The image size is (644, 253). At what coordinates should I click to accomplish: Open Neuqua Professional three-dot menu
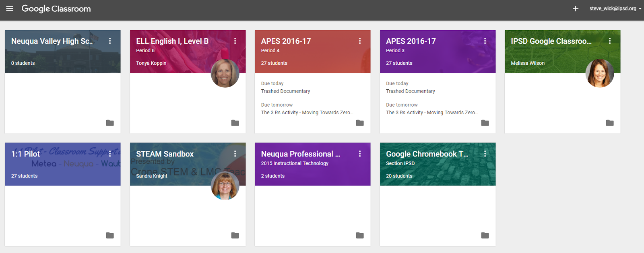(x=360, y=154)
